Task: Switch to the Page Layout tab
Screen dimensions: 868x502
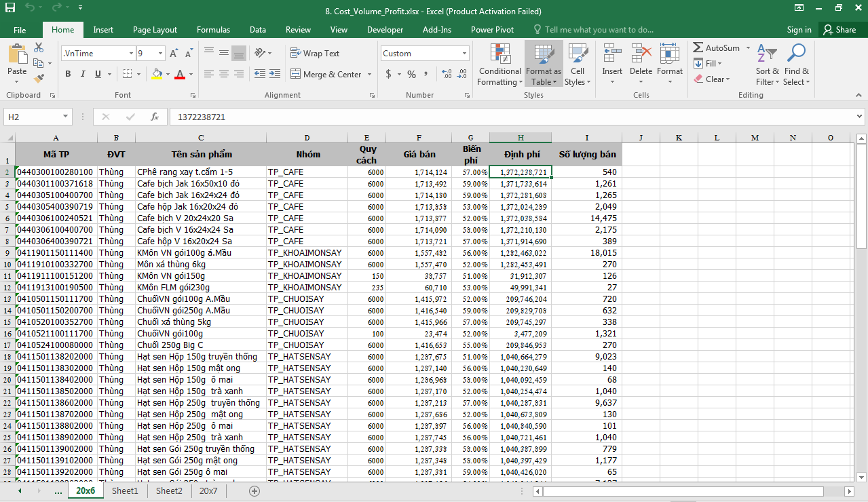Action: pyautogui.click(x=155, y=30)
